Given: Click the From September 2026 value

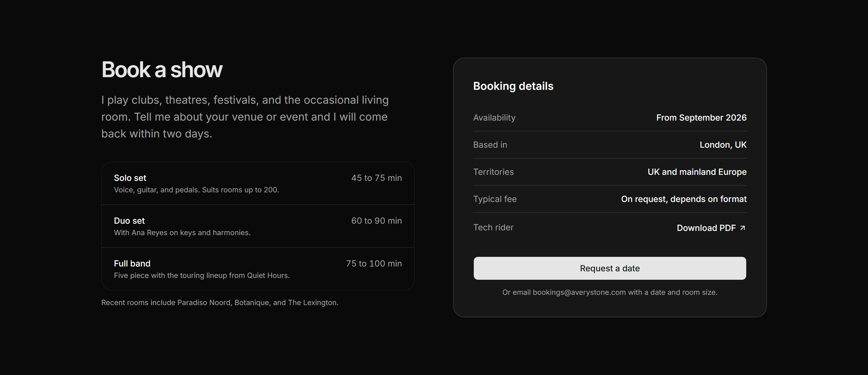Looking at the screenshot, I should tap(701, 118).
